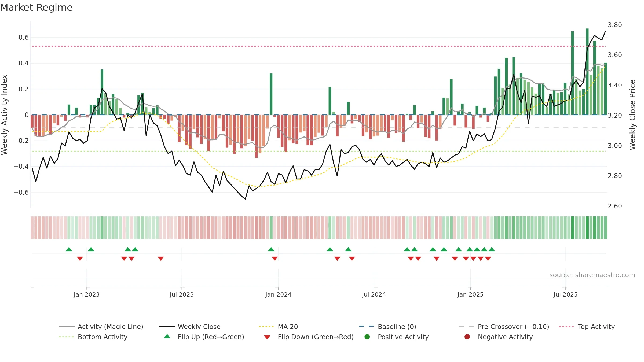
Task: Click the 2.60 price axis tick
Action: (615, 206)
